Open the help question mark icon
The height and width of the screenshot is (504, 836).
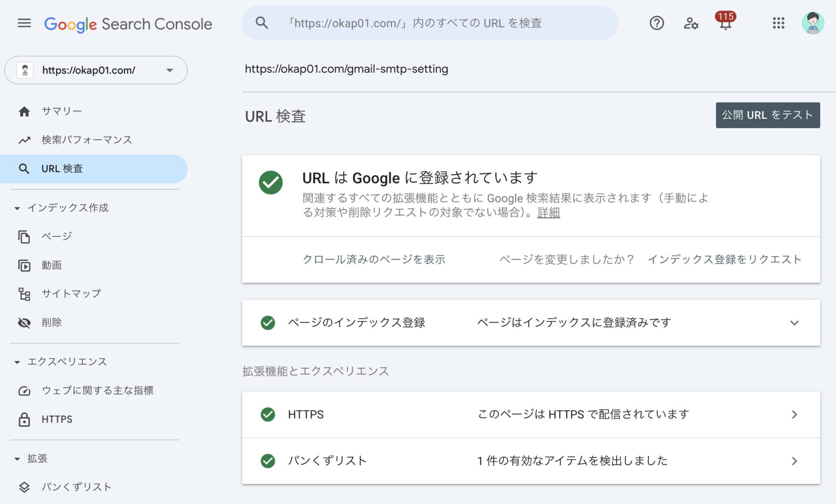(657, 23)
